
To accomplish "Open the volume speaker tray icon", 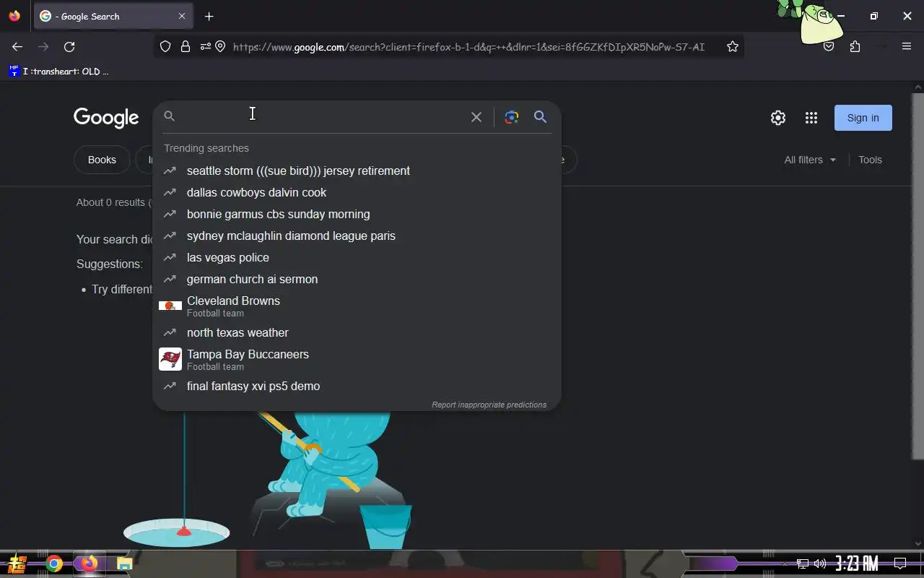I will click(x=820, y=564).
